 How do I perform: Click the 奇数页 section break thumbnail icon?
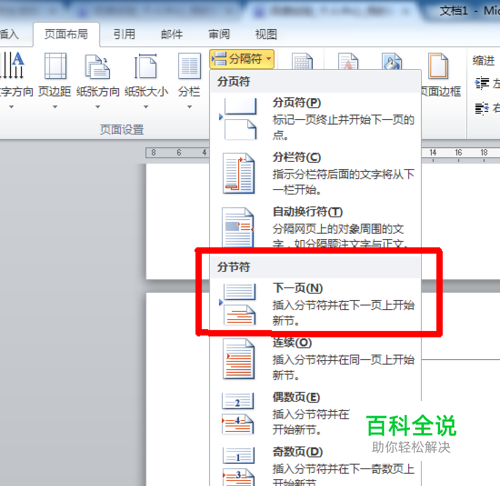[239, 467]
